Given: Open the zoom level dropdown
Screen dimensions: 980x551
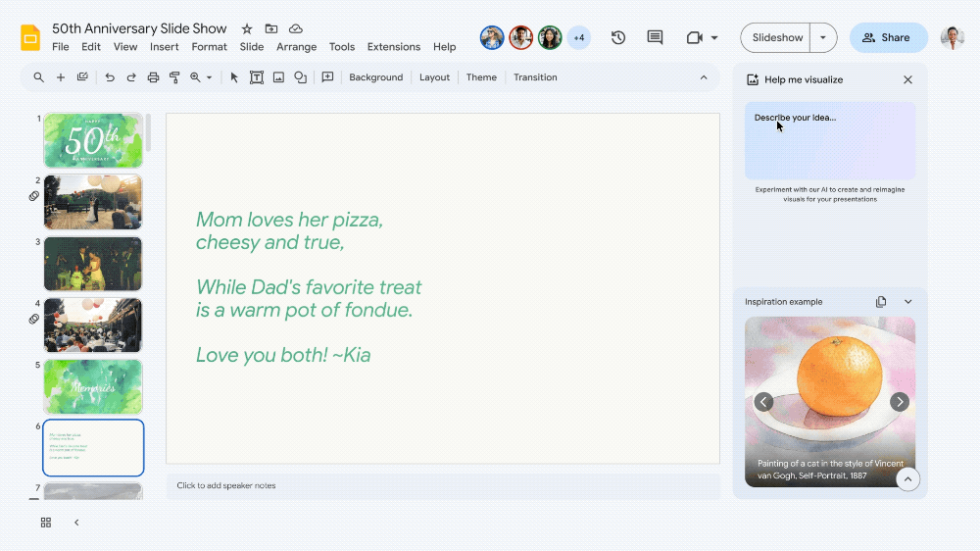Looking at the screenshot, I should click(200, 77).
